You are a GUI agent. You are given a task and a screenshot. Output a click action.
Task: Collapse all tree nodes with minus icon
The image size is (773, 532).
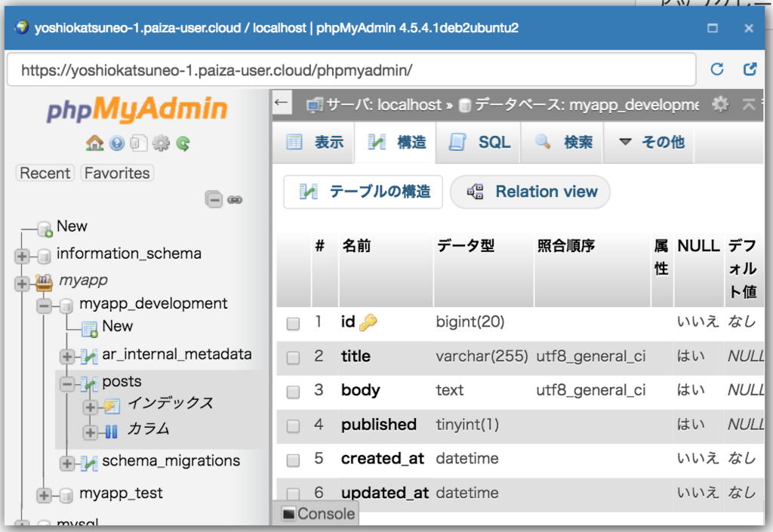point(214,199)
